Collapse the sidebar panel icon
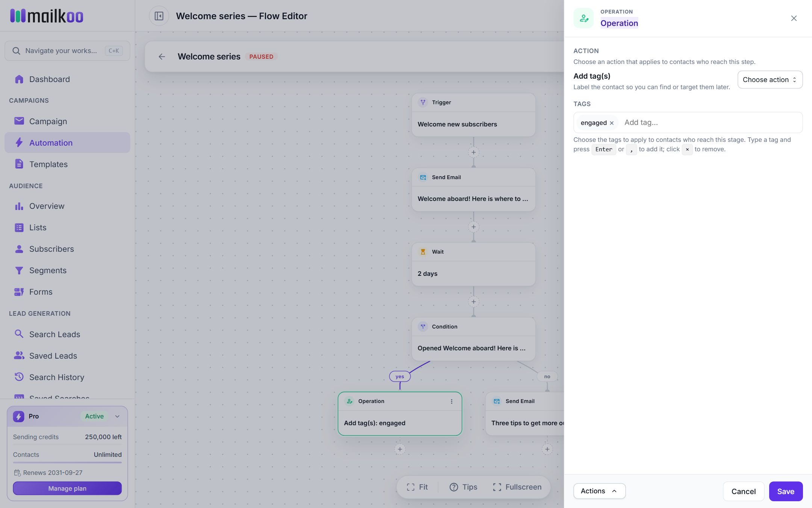The height and width of the screenshot is (508, 812). coord(159,16)
